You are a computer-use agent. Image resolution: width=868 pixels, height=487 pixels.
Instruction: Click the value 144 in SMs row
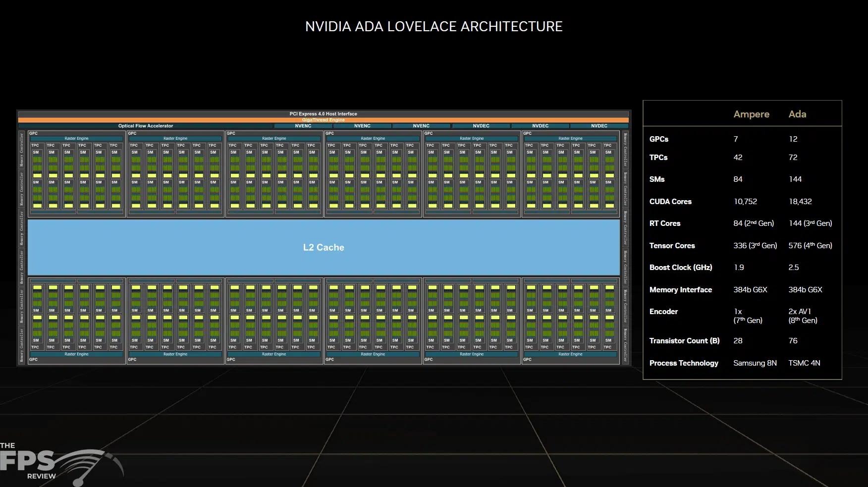tap(795, 179)
